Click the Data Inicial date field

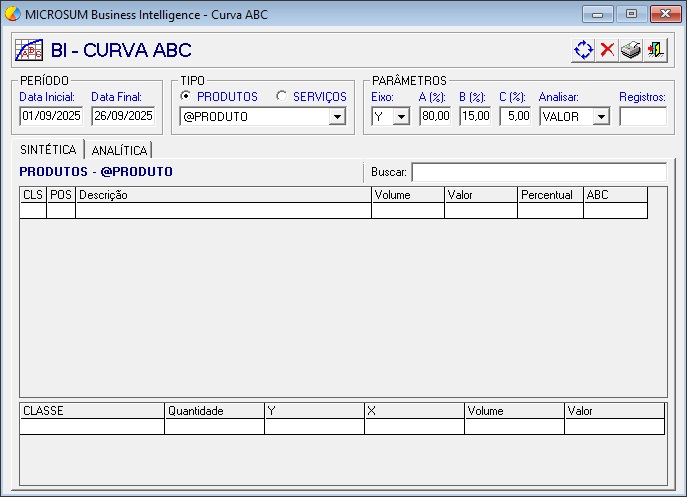51,116
